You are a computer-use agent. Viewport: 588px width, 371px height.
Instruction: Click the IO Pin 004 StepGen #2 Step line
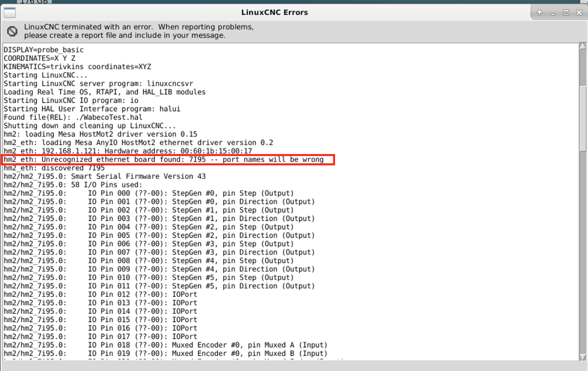(149, 228)
